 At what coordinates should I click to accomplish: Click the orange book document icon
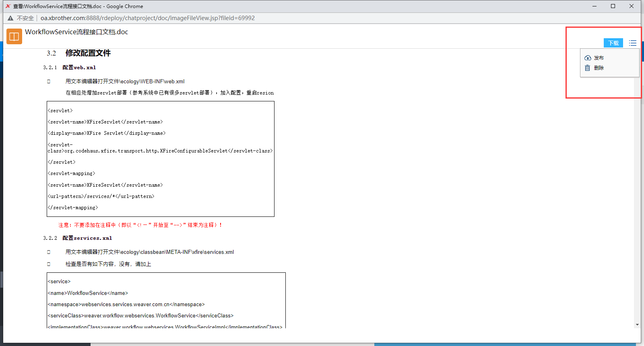tap(14, 36)
